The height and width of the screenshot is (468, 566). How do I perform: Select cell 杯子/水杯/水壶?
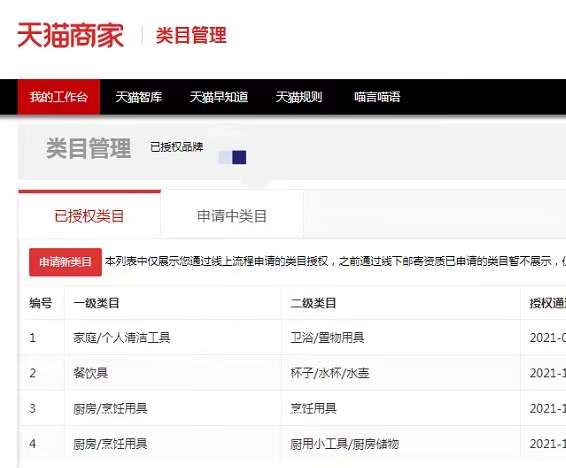(x=330, y=373)
